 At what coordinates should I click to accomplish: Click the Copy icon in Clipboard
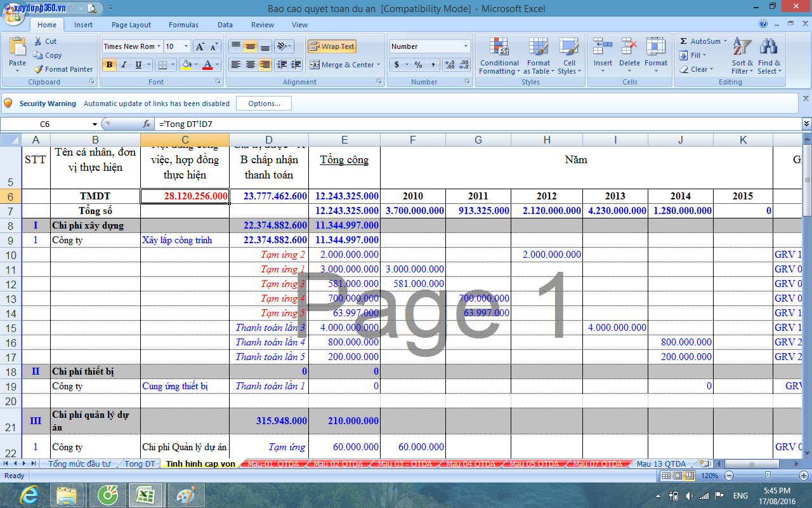tap(38, 55)
